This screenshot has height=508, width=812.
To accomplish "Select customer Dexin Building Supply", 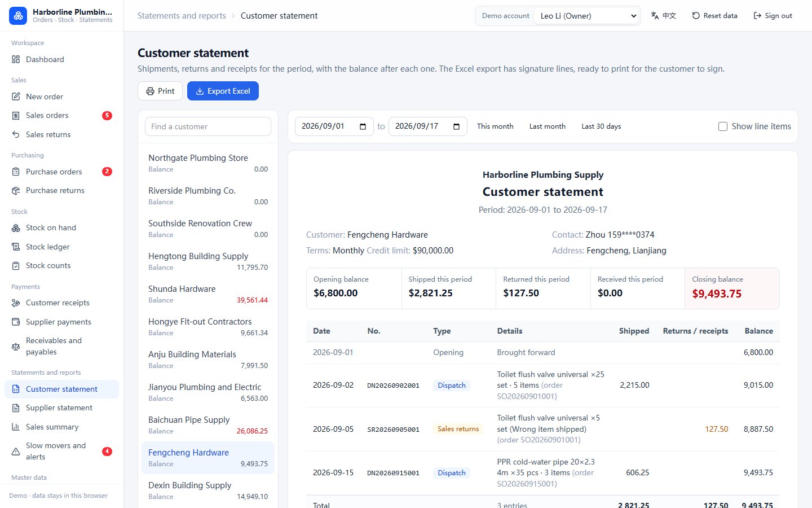I will [x=208, y=491].
